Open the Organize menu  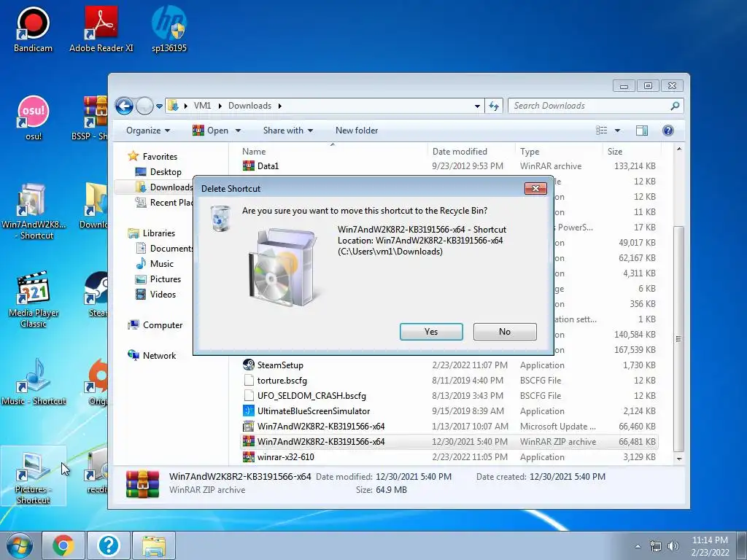[x=148, y=131]
